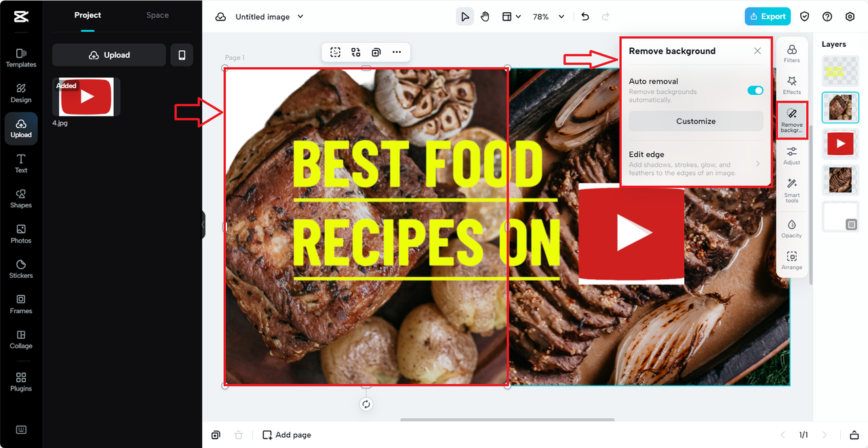This screenshot has width=868, height=448.
Task: Open the Stickers panel
Action: click(x=21, y=269)
